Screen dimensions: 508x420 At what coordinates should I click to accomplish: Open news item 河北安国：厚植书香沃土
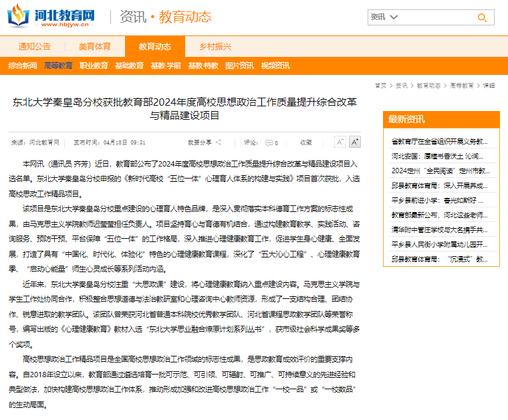tap(437, 156)
